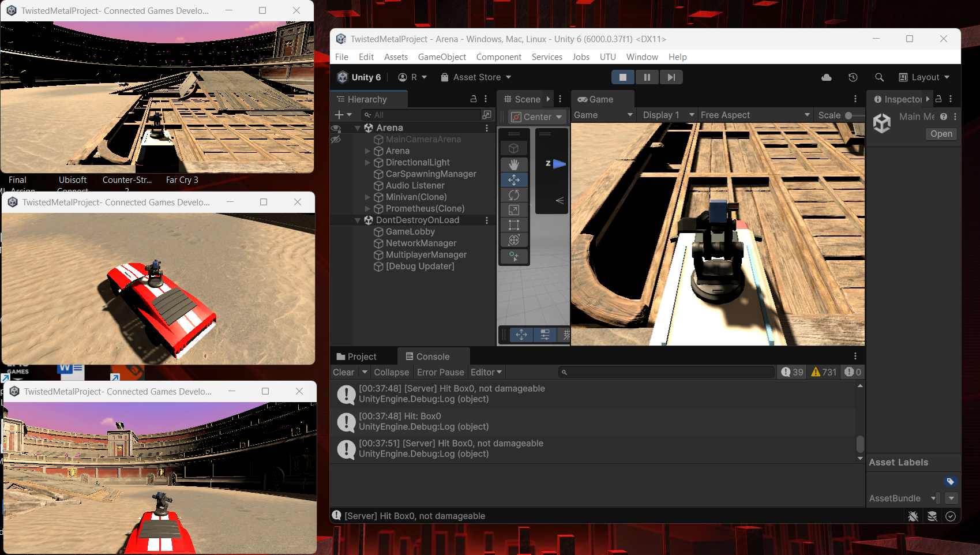
Task: Click the Step frame button
Action: coord(671,77)
